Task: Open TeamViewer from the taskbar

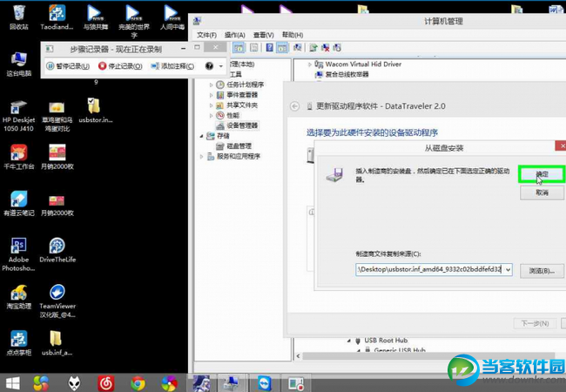Action: (x=264, y=383)
